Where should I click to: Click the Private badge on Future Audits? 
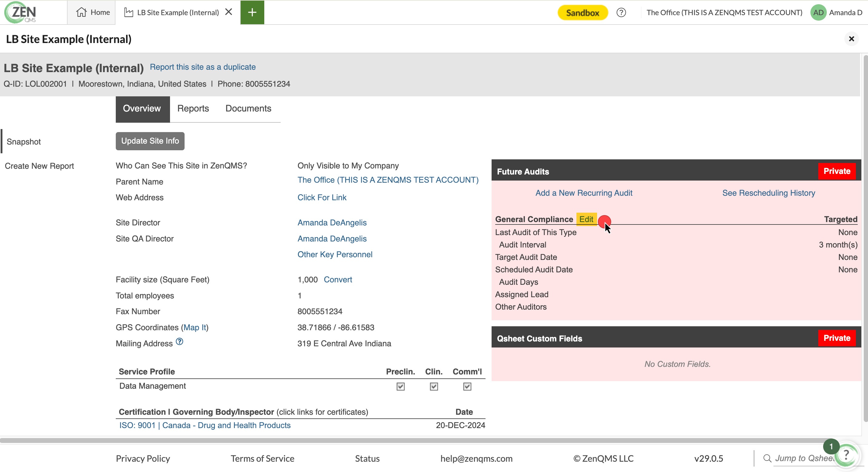click(x=837, y=171)
